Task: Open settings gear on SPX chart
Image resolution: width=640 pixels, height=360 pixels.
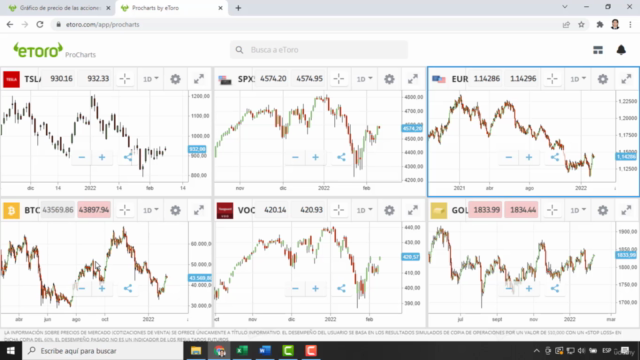Action: [389, 79]
